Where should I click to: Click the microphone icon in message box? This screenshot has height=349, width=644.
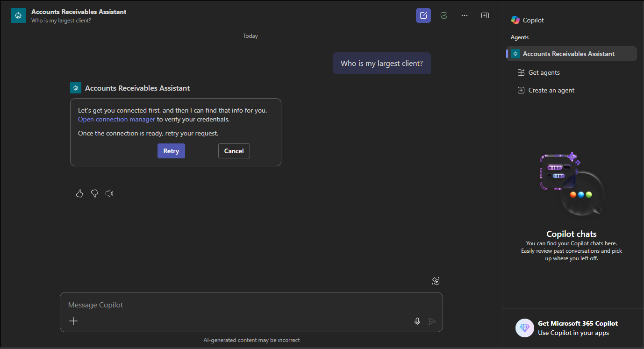point(417,321)
